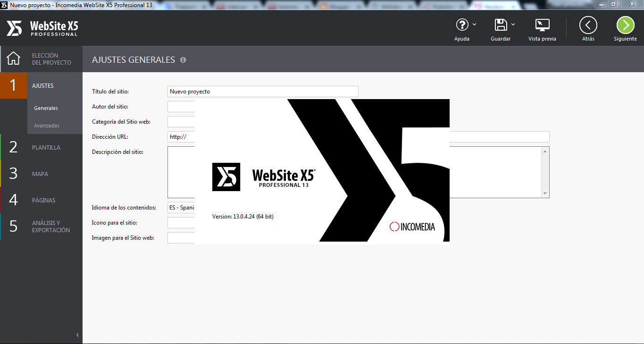This screenshot has width=644, height=344.
Task: Click the splash screen version text
Action: click(243, 217)
